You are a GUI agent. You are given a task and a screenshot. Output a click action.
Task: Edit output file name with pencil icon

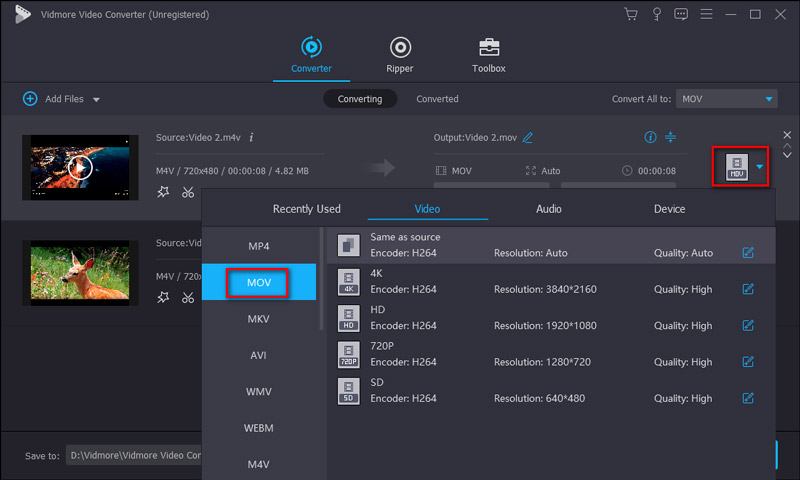[528, 137]
